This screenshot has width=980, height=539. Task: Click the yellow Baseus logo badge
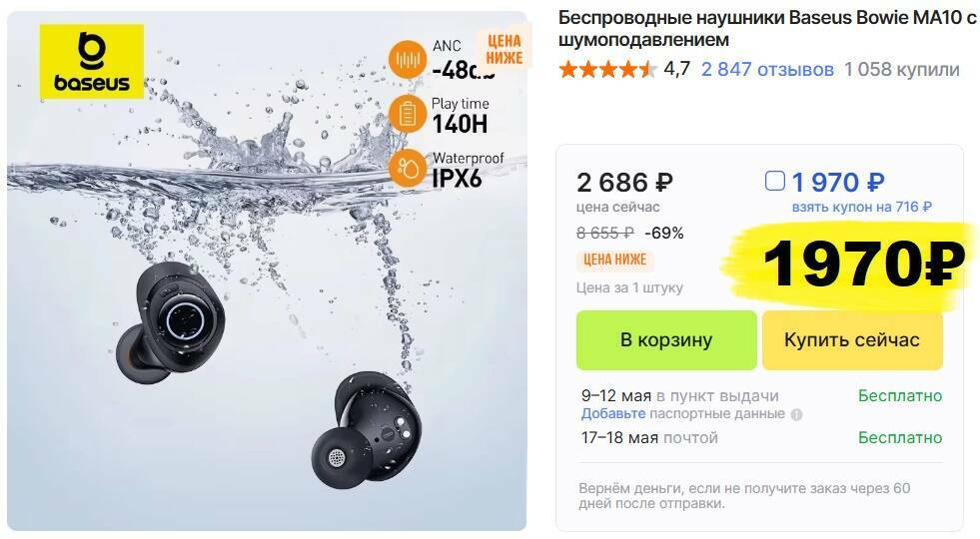(92, 61)
